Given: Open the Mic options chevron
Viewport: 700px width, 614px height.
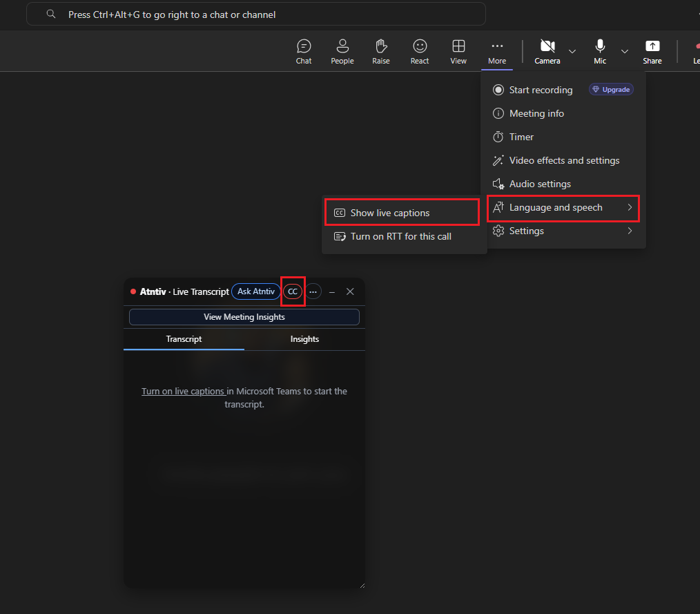Looking at the screenshot, I should 625,51.
